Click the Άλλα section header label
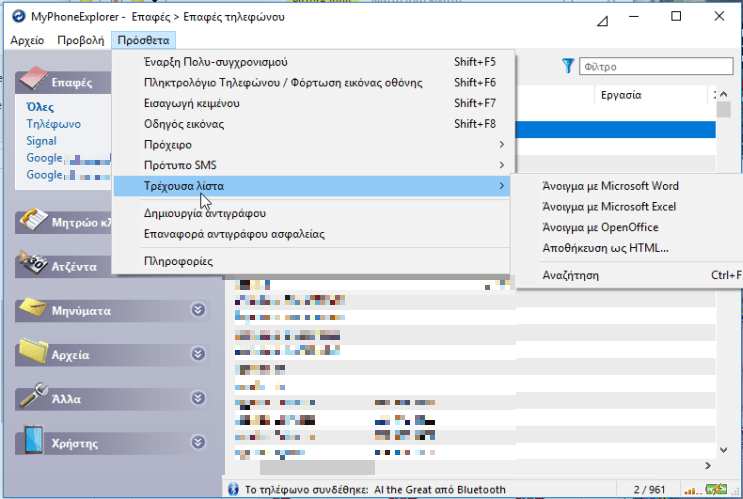Screen dimensions: 743x499 click(66, 399)
